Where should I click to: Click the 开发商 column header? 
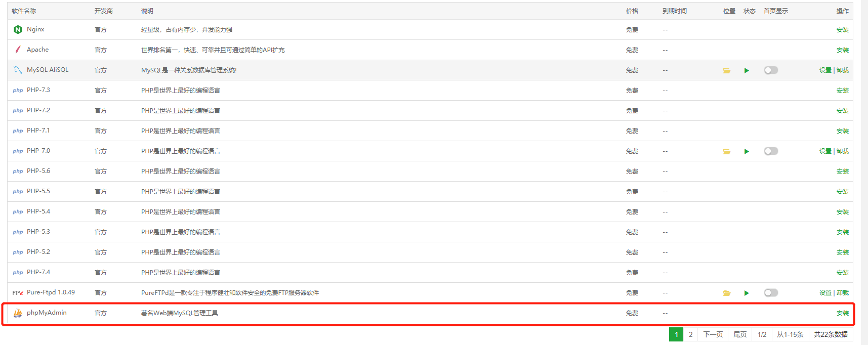pos(104,11)
